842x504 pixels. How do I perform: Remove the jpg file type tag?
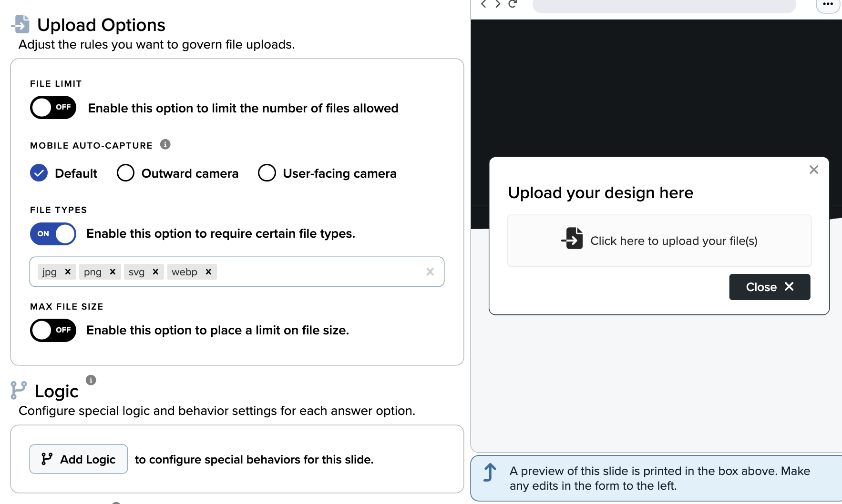point(68,272)
